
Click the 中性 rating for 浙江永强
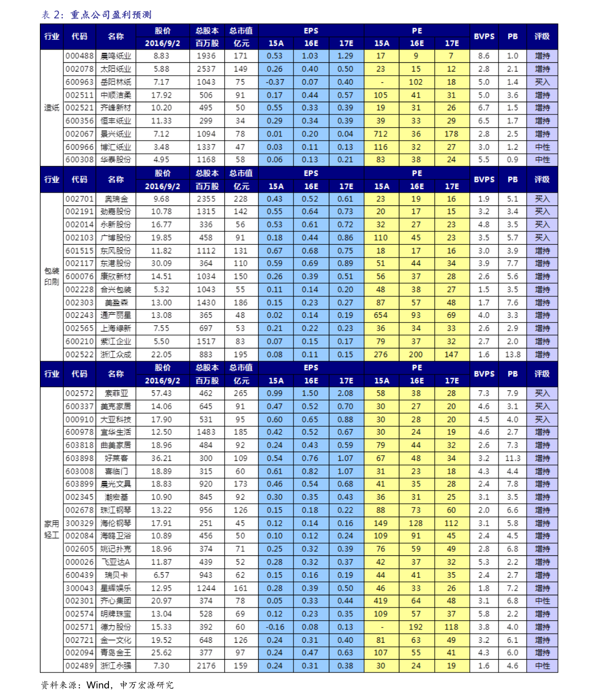click(542, 666)
